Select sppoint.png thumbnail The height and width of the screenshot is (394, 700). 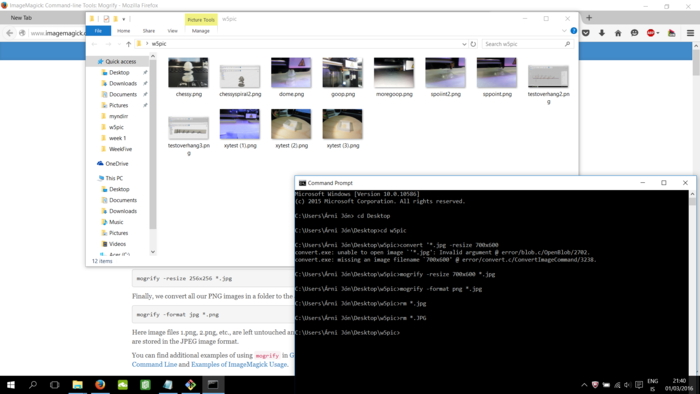coord(497,73)
